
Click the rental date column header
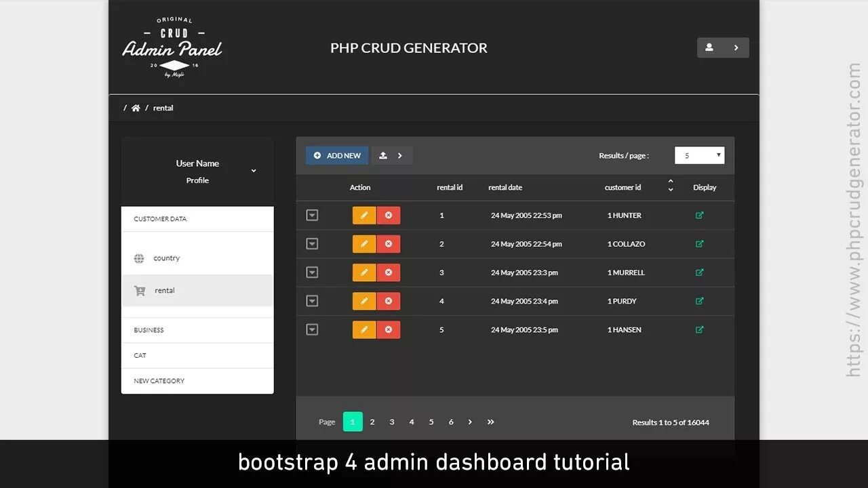(x=505, y=187)
